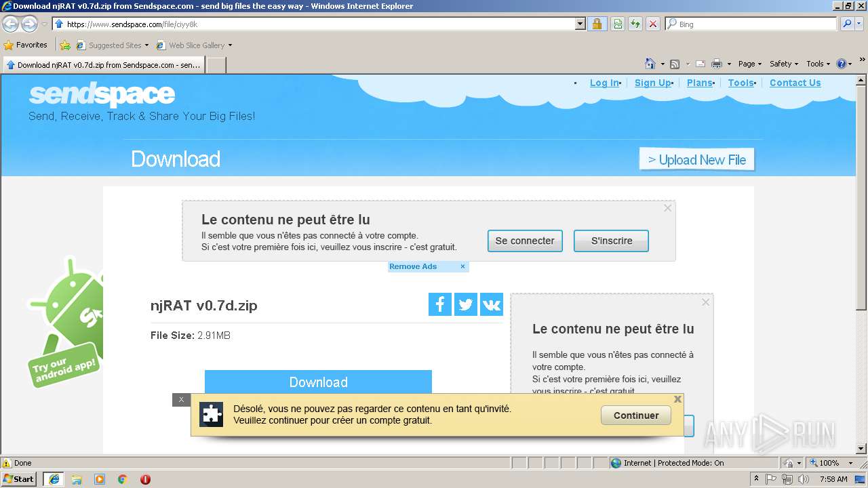Click Remove Ads link
Viewport: 868px width, 488px height.
(x=413, y=266)
